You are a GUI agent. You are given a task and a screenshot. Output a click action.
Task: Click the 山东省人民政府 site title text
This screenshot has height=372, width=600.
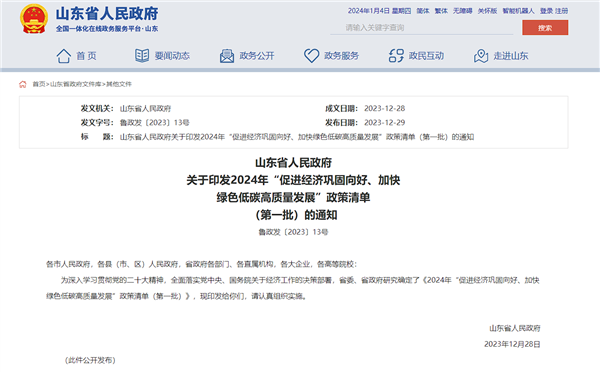[x=107, y=13]
